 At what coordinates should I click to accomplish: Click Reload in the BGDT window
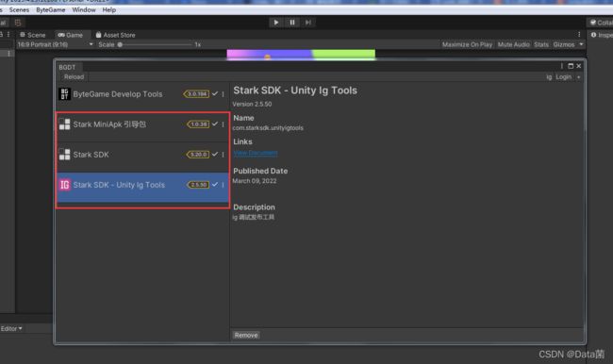coord(74,77)
